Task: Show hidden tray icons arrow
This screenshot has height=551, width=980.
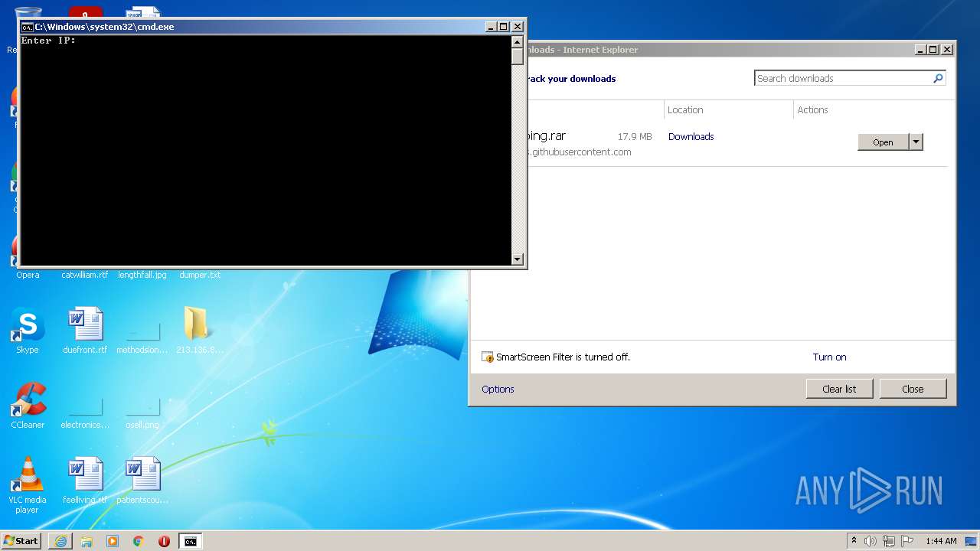Action: pyautogui.click(x=854, y=541)
